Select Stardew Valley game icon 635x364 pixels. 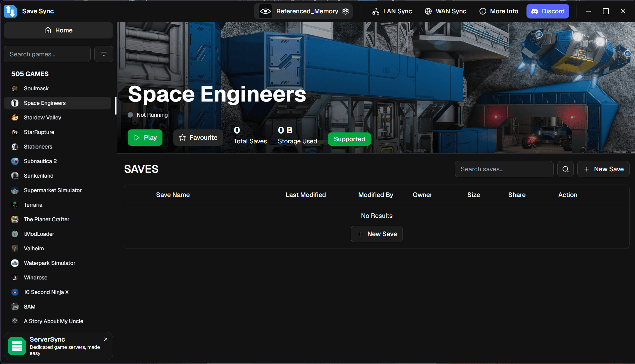[15, 118]
